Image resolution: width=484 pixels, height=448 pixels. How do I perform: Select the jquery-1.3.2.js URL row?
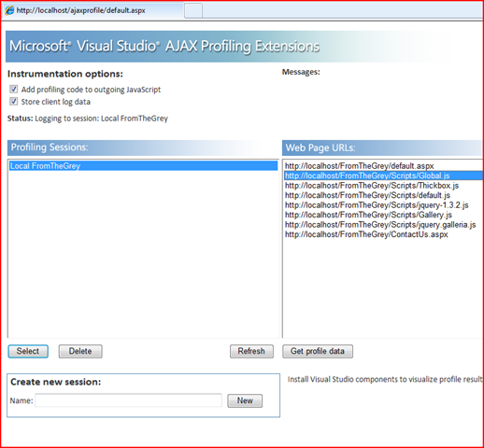[x=383, y=205]
